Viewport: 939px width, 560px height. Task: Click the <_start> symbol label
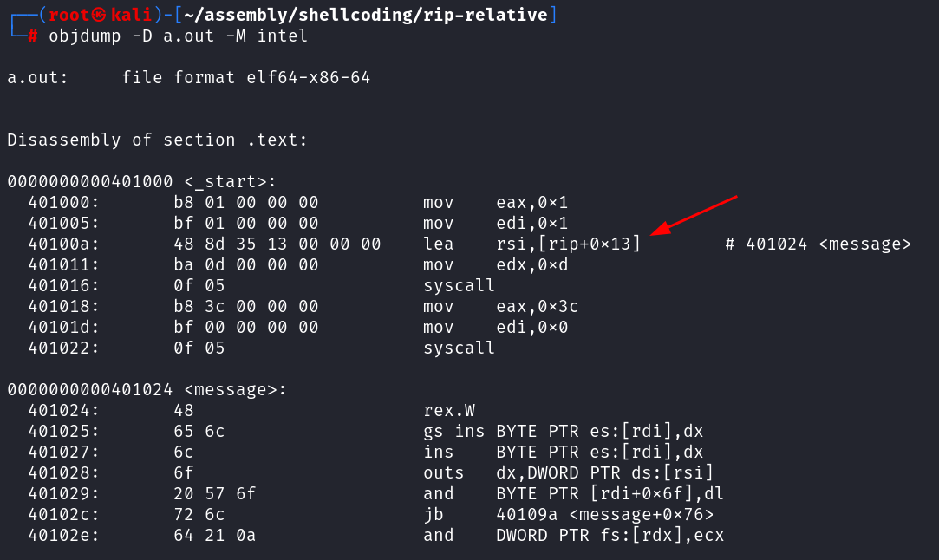[230, 182]
